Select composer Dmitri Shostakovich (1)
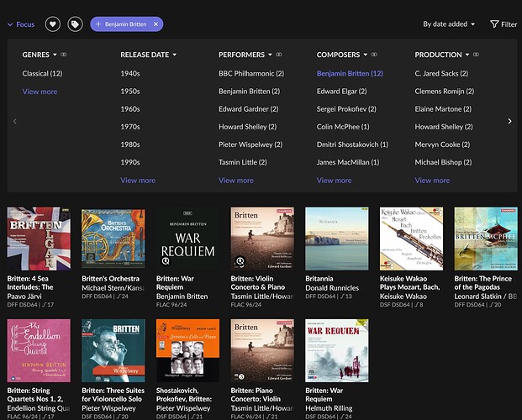 click(352, 144)
